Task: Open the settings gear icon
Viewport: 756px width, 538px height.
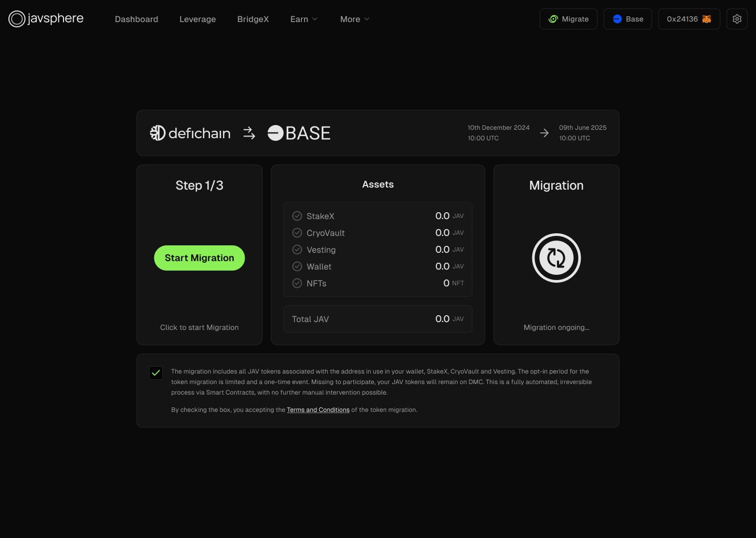Action: coord(737,19)
